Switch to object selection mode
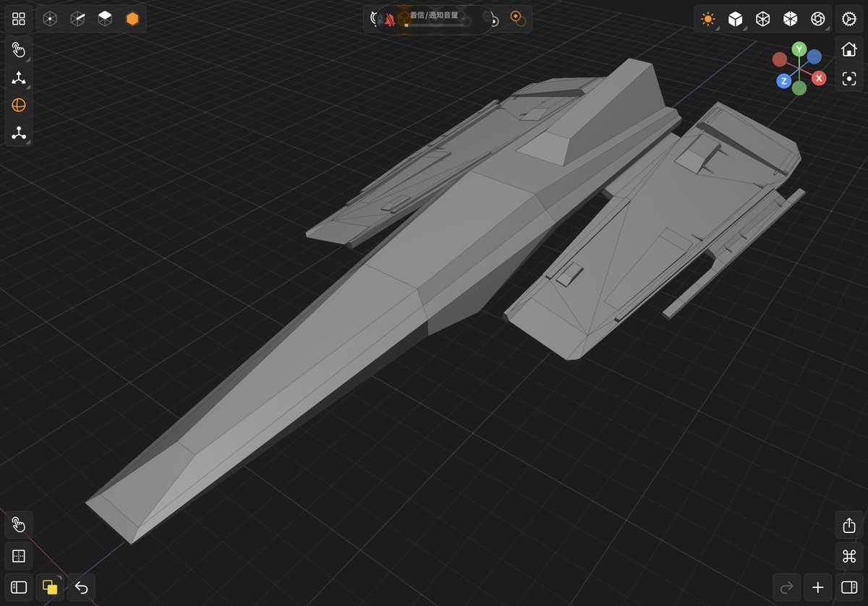This screenshot has height=606, width=868. click(x=132, y=19)
